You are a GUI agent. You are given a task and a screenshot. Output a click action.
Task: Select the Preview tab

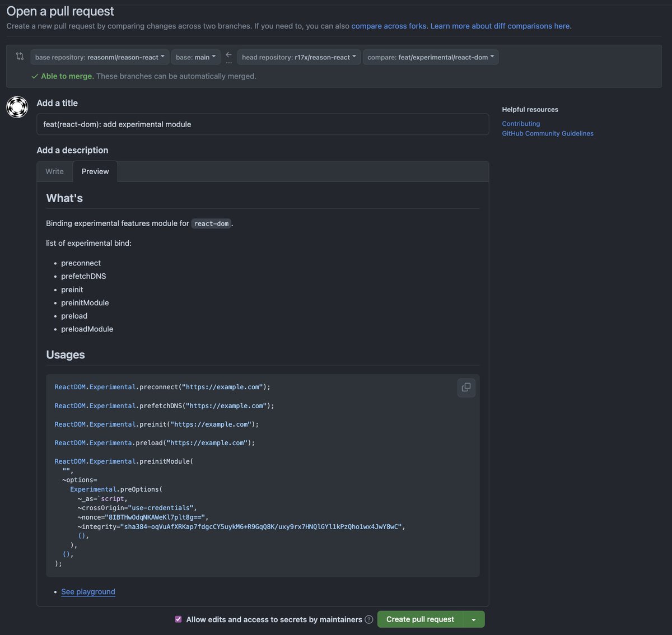pos(95,171)
